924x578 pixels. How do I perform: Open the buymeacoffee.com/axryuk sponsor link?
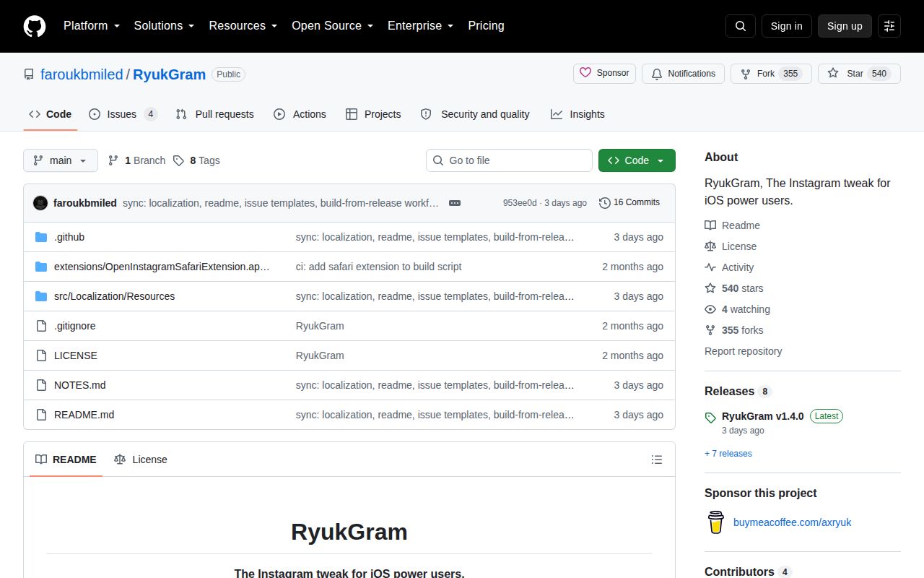793,522
